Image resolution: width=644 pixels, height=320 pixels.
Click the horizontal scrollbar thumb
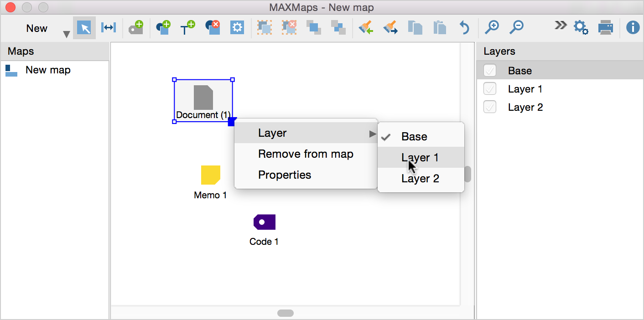point(286,313)
